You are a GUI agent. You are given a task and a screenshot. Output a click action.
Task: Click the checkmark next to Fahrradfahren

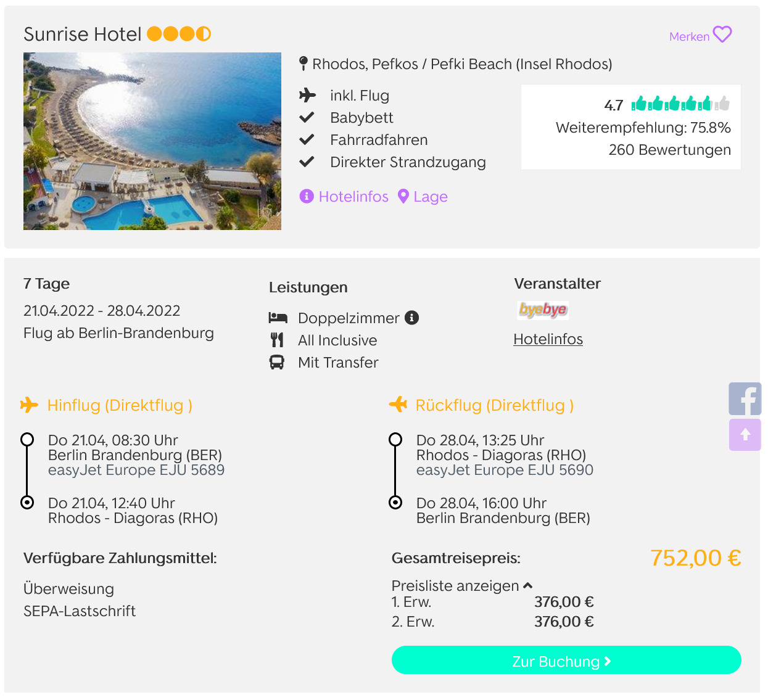[x=307, y=139]
